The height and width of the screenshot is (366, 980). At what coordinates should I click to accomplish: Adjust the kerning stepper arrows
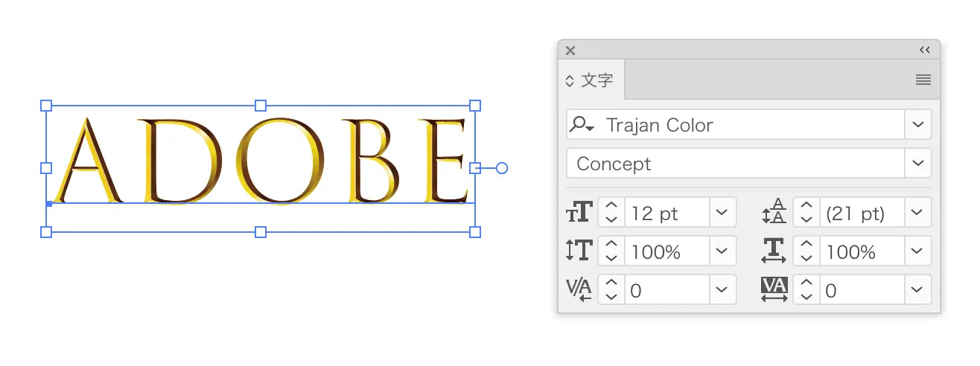pyautogui.click(x=611, y=289)
